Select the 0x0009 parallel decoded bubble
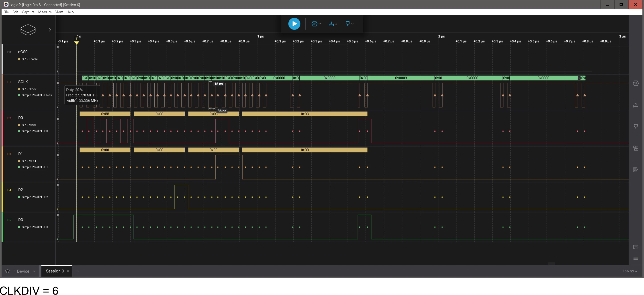 pyautogui.click(x=401, y=78)
